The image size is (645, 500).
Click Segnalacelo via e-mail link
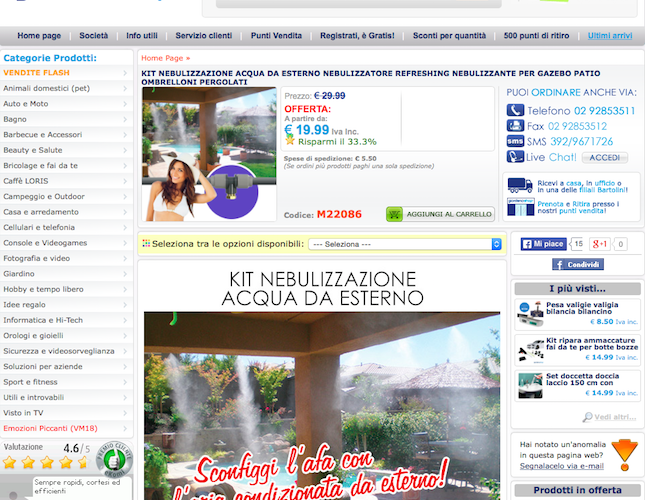click(x=561, y=466)
